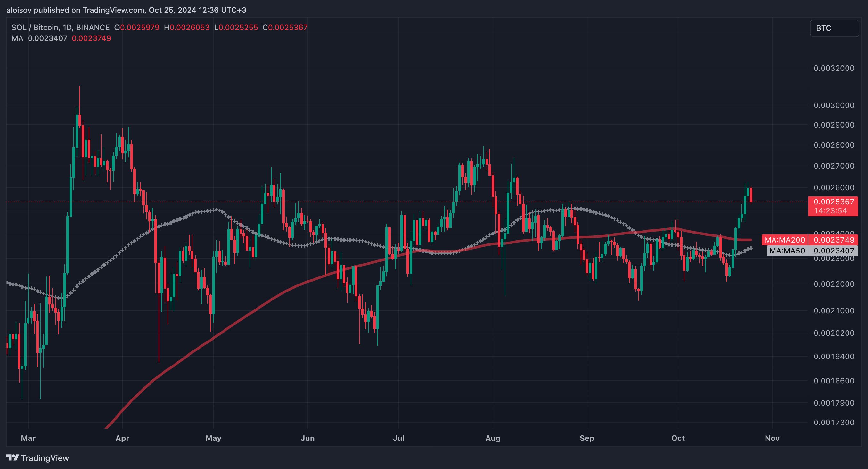Click the red MA value 0.0023749 in legend

click(91, 38)
